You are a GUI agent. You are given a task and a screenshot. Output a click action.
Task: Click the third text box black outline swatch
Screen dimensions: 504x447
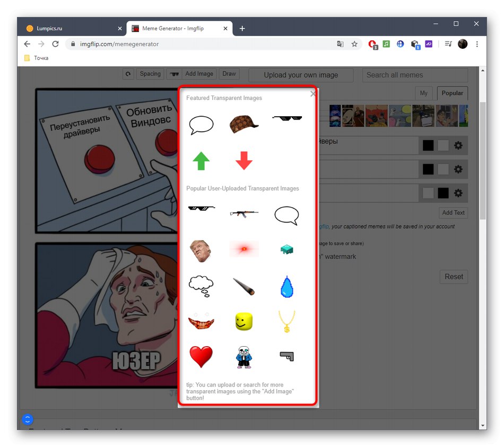click(443, 193)
